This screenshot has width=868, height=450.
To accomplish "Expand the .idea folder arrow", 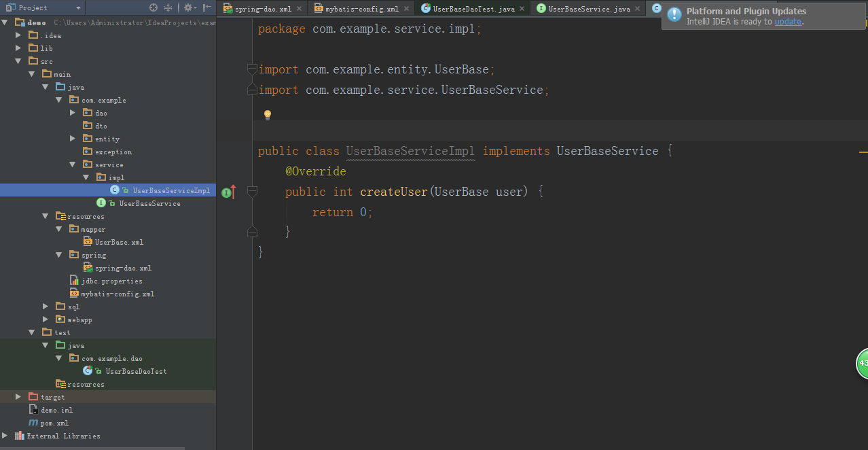I will [x=18, y=35].
